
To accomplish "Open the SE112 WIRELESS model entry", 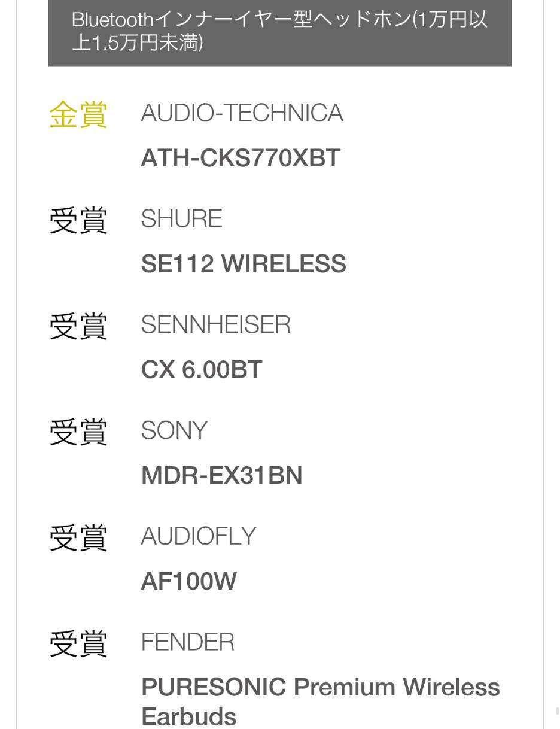I will (244, 264).
